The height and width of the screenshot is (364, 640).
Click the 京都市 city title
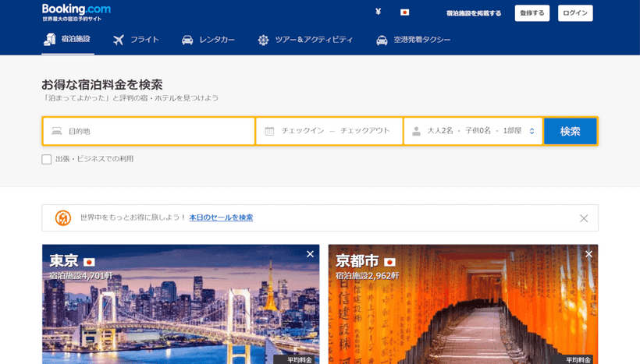pyautogui.click(x=357, y=261)
